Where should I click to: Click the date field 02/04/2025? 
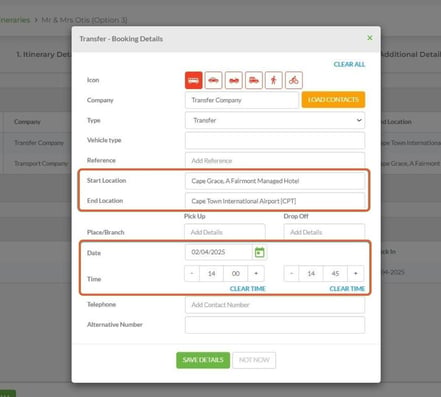coord(219,252)
